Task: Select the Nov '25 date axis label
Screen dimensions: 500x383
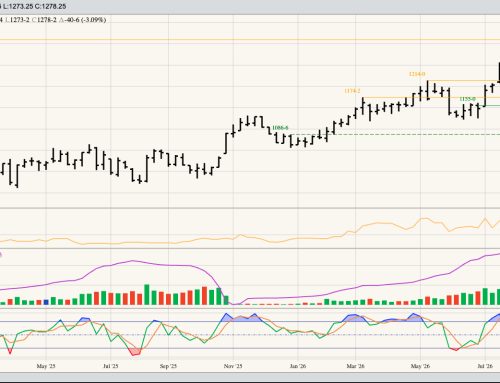Action: click(x=233, y=366)
